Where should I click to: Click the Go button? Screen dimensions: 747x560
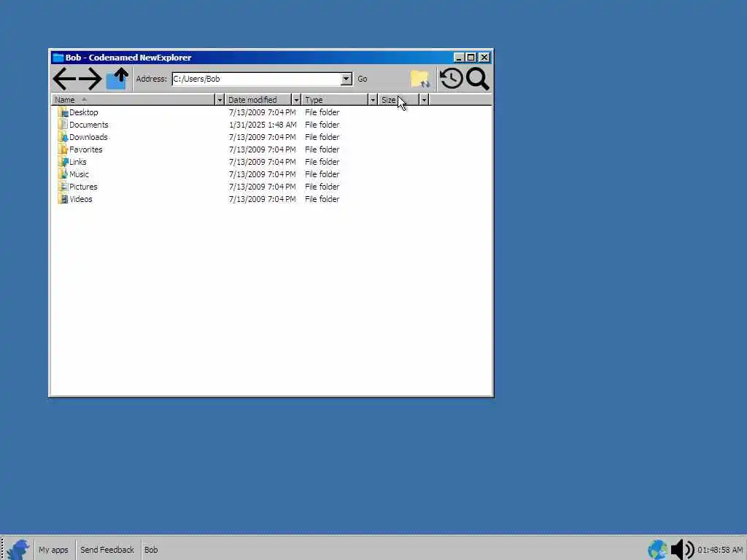(363, 79)
